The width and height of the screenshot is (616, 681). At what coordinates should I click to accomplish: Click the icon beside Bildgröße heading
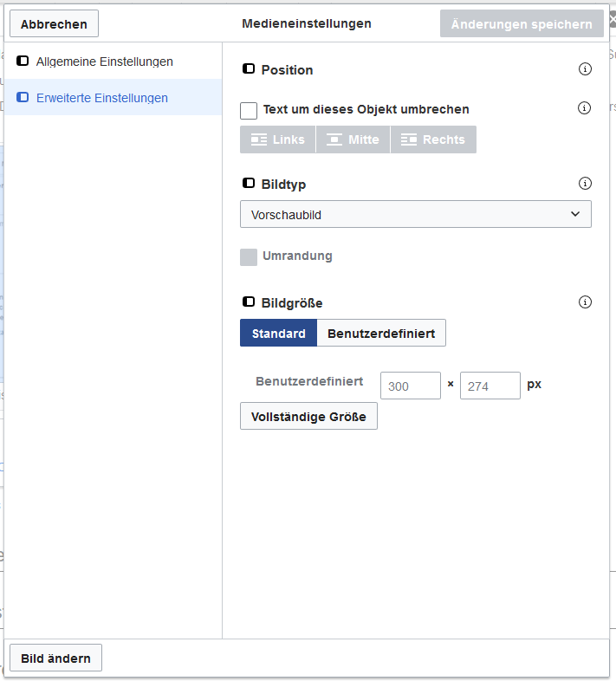tap(249, 302)
